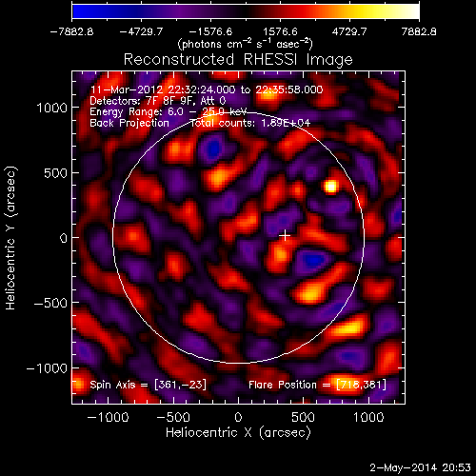Click the bright white flare spot
This screenshot has height=476, width=476.
(x=330, y=187)
